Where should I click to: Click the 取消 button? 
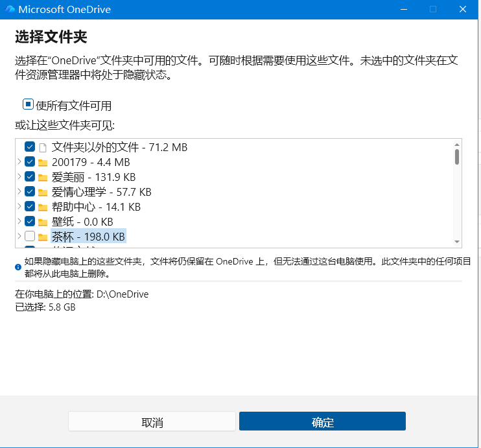tap(152, 421)
